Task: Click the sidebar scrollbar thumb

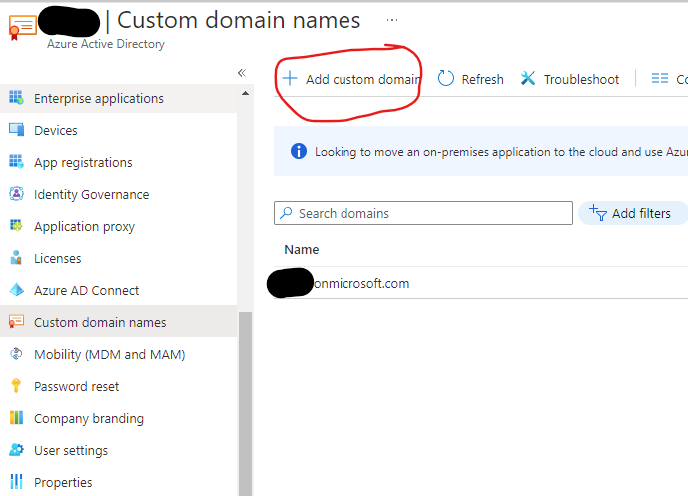Action: [x=245, y=404]
